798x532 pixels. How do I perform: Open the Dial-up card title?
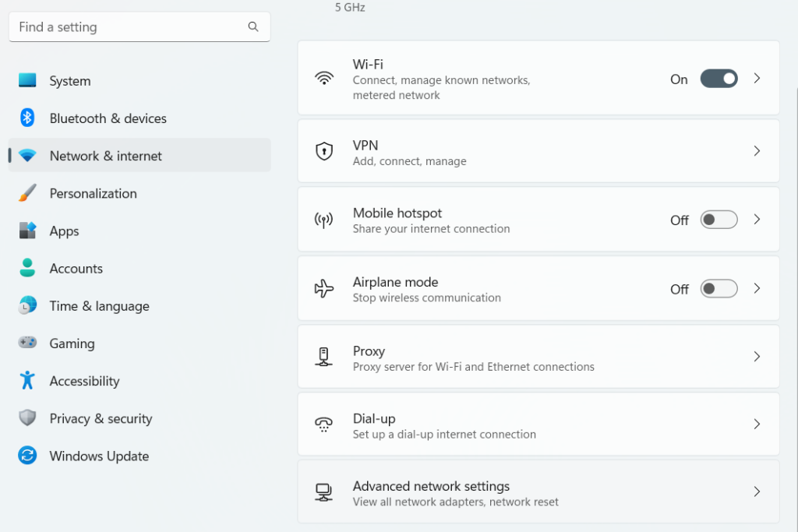pyautogui.click(x=374, y=418)
